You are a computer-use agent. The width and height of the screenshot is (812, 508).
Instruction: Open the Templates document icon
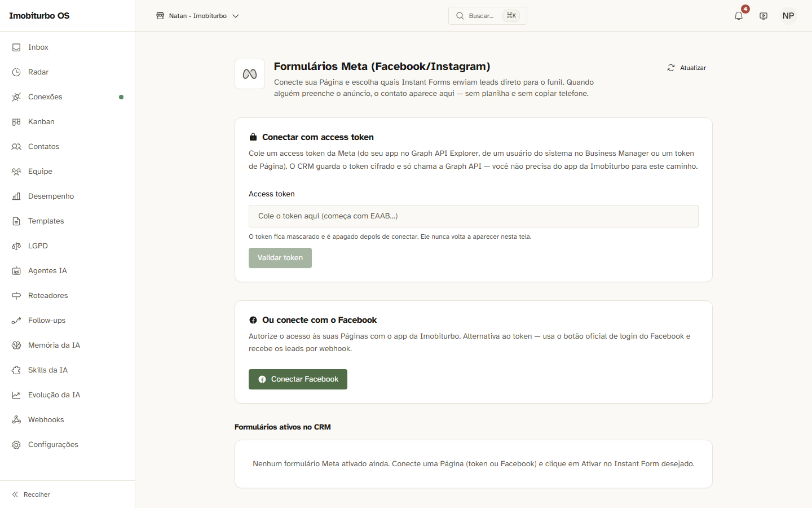coord(16,221)
